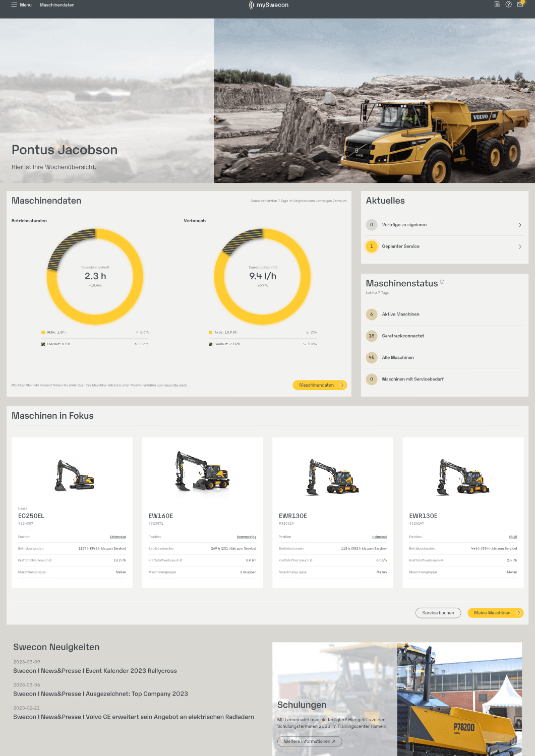
Task: Click the yellow swatch next to Aktiv: 10.9 l/h
Action: click(x=210, y=333)
